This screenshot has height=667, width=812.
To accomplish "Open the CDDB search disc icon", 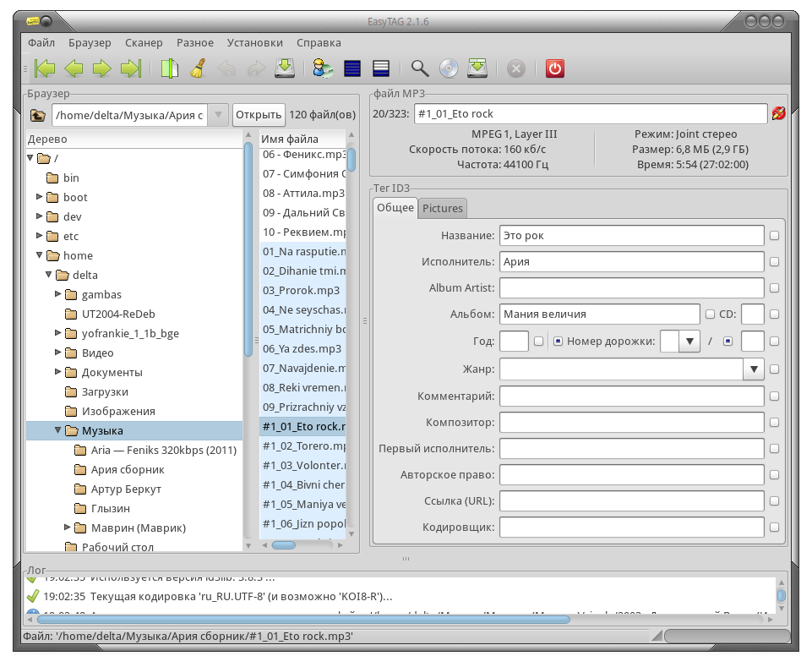I will click(449, 69).
